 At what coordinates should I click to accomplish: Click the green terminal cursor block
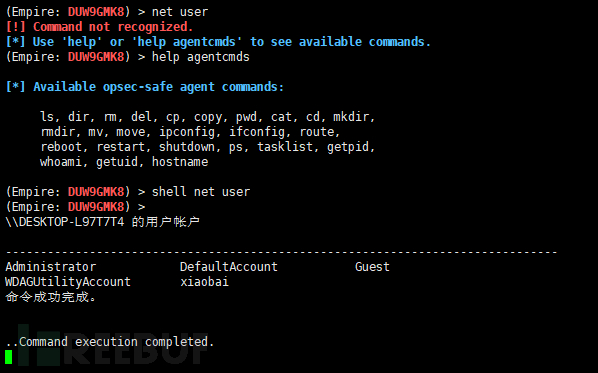tap(9, 357)
